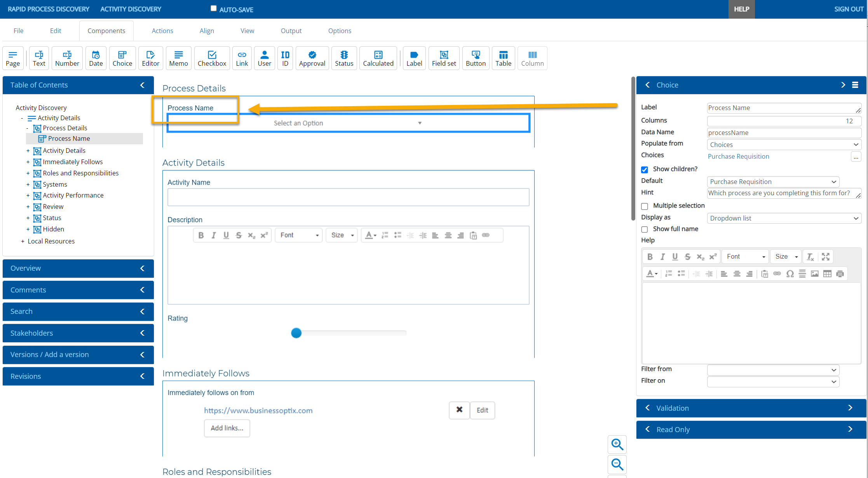The width and height of the screenshot is (868, 478).
Task: Expand the Activity Performance tree node
Action: click(x=28, y=195)
